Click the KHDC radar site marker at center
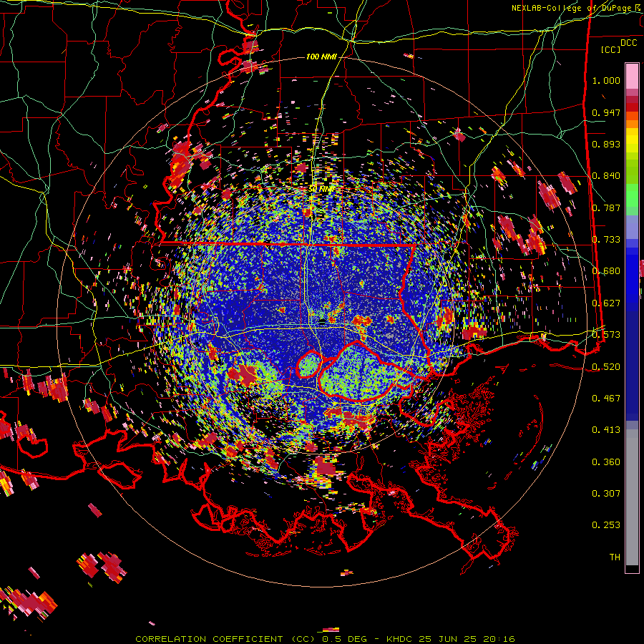644x644 pixels. [323, 321]
